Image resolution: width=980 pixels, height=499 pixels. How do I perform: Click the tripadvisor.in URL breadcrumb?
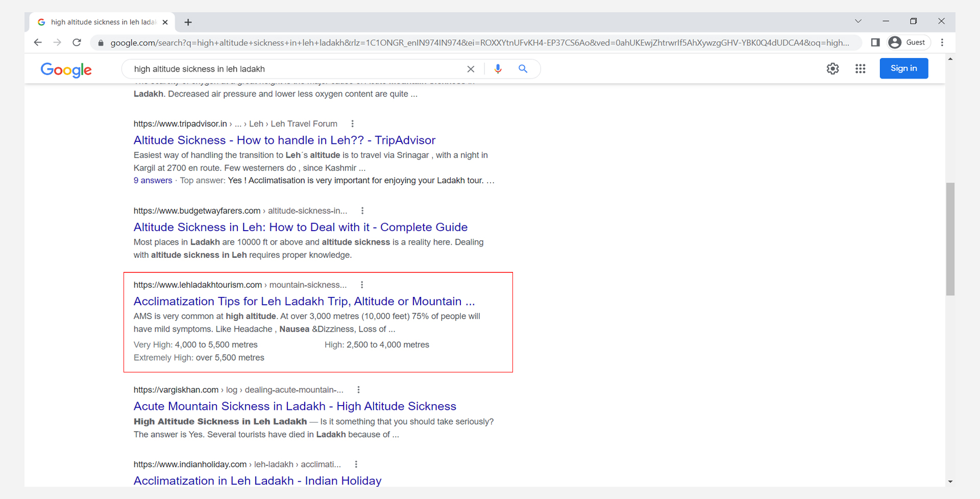235,123
